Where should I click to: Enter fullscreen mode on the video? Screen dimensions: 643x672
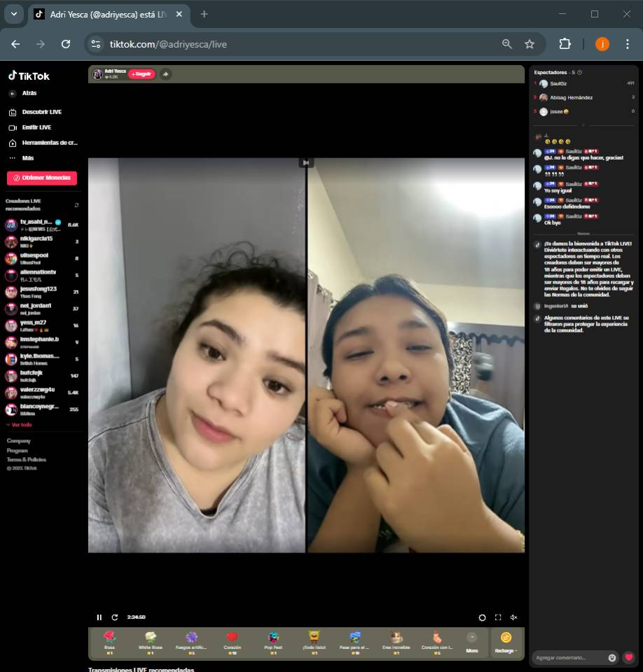point(498,617)
